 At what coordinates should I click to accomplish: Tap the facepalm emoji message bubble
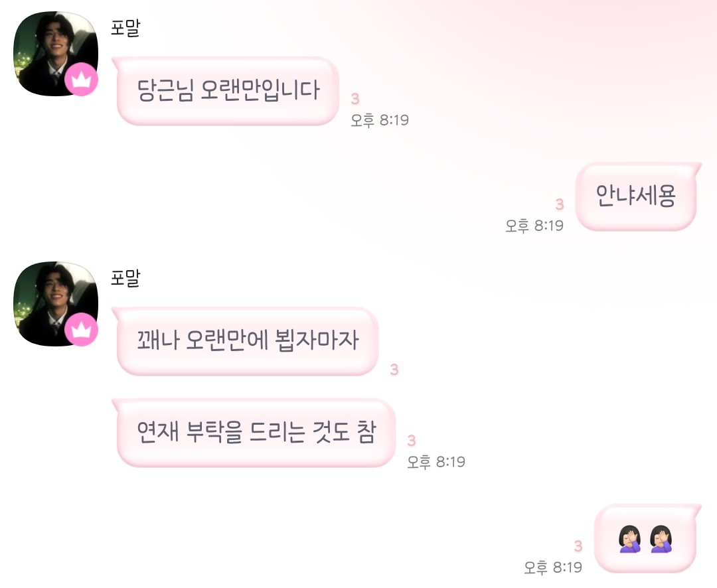(646, 538)
